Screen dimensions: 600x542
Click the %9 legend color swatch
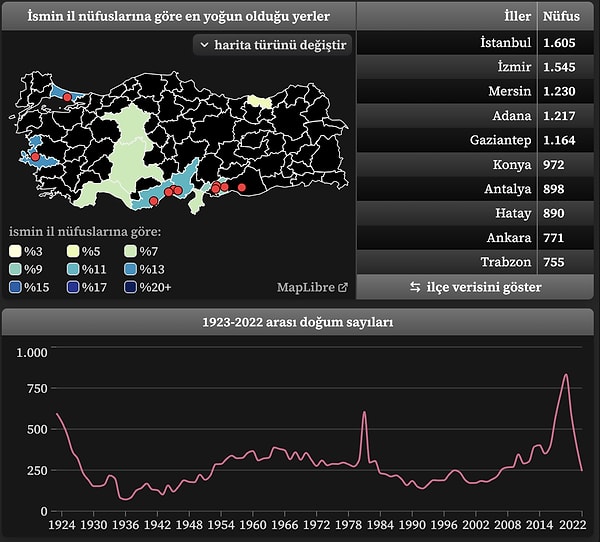coord(15,269)
